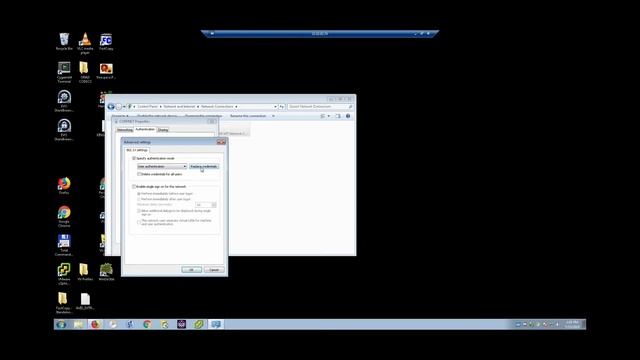Launch VLC media player from desktop
The image size is (640, 360).
coord(85,43)
